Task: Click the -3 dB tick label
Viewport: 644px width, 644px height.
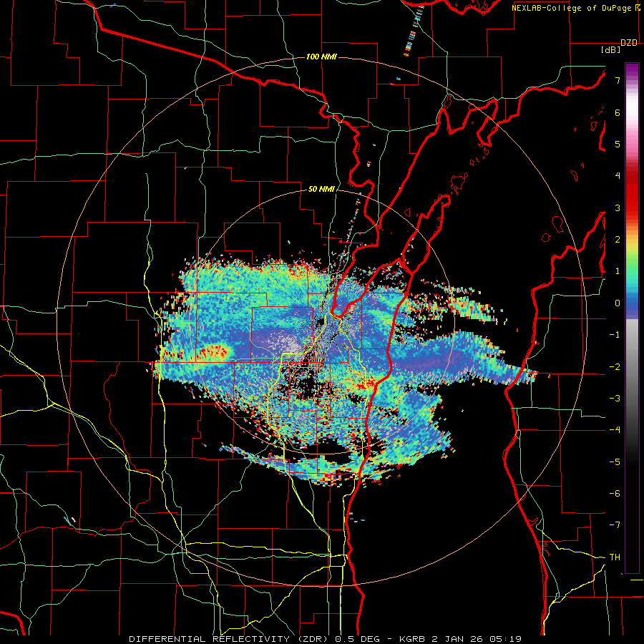Action: click(615, 399)
